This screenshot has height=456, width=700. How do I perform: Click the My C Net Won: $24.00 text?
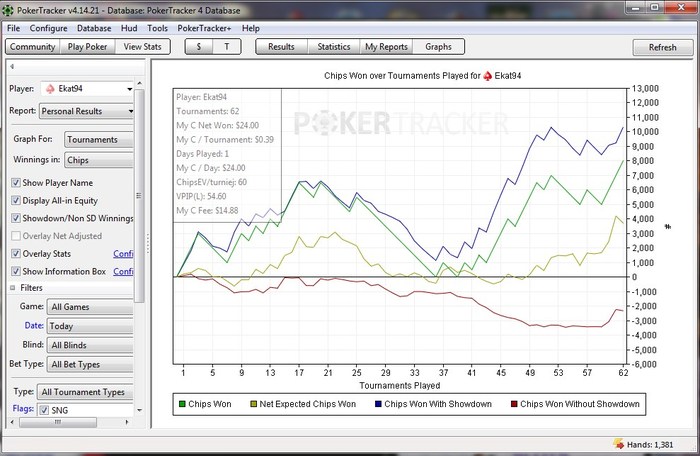click(217, 126)
